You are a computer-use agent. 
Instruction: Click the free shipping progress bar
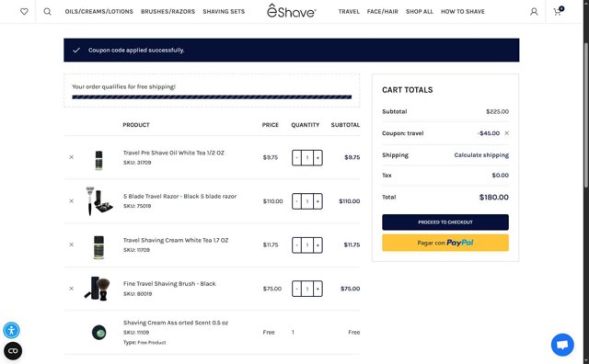coord(212,97)
